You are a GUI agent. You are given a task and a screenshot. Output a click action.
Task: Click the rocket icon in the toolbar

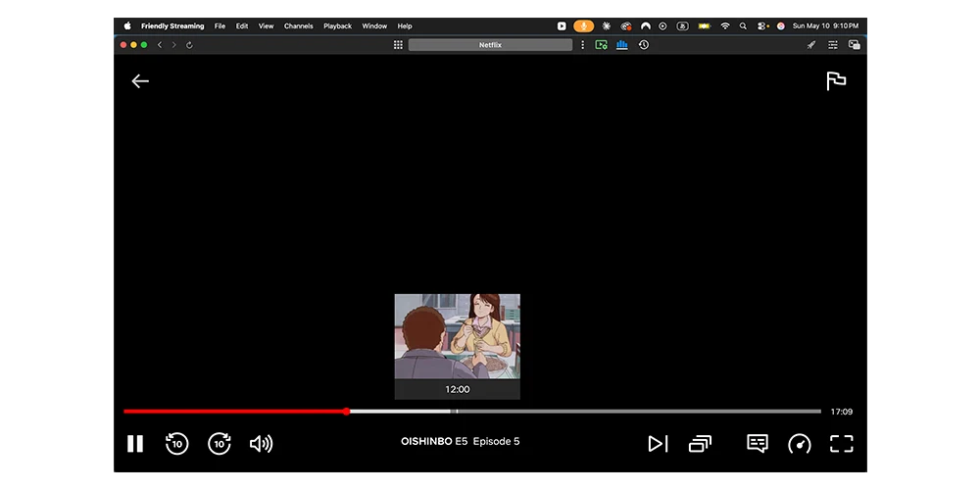tap(811, 45)
